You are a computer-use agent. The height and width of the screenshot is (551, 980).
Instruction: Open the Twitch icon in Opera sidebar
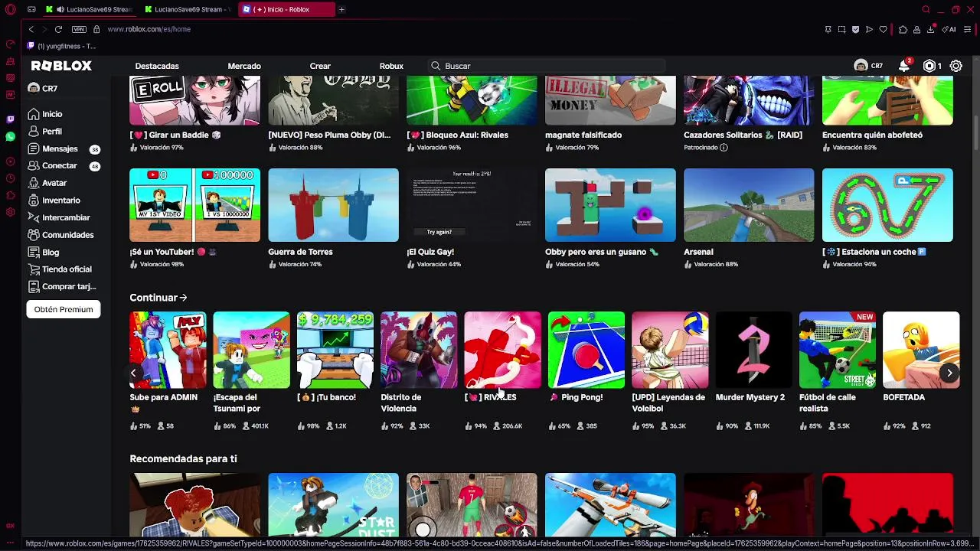[11, 119]
